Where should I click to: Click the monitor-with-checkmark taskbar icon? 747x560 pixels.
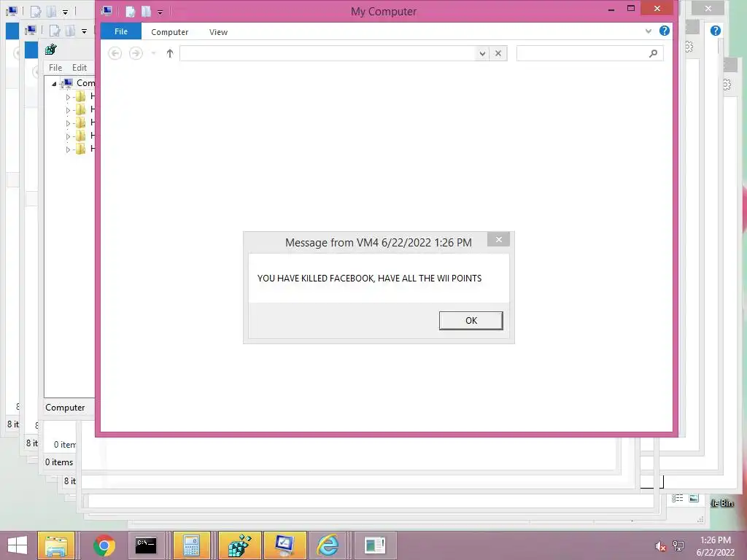click(285, 545)
